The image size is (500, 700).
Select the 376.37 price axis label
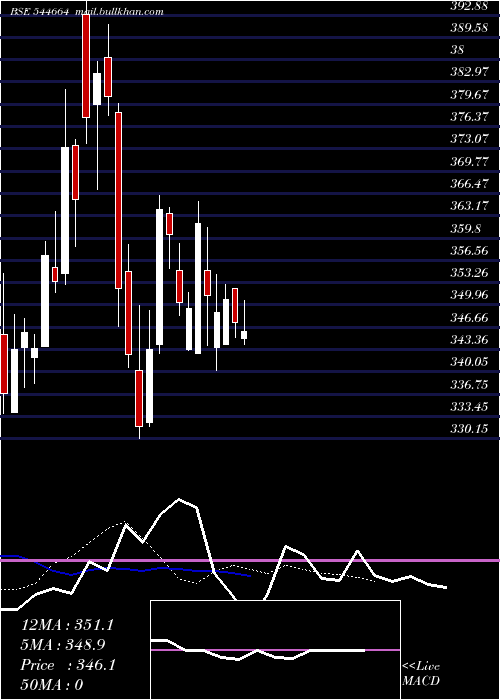470,117
